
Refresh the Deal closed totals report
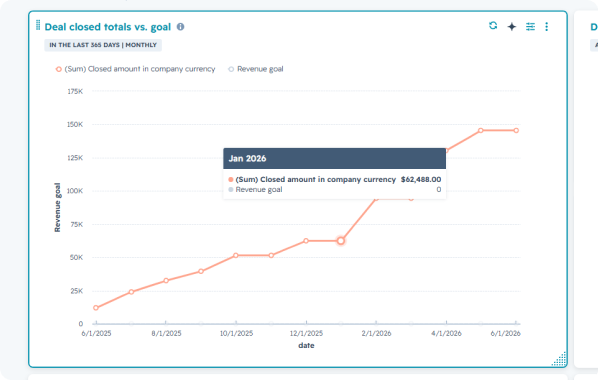(493, 26)
